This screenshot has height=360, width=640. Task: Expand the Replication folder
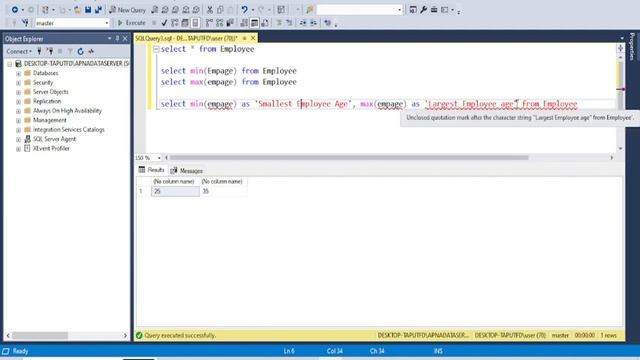[x=18, y=102]
